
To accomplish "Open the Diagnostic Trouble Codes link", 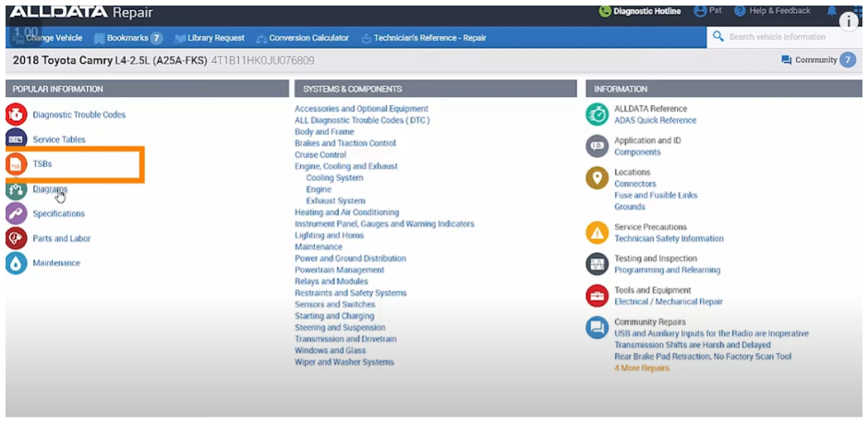I will (x=79, y=115).
